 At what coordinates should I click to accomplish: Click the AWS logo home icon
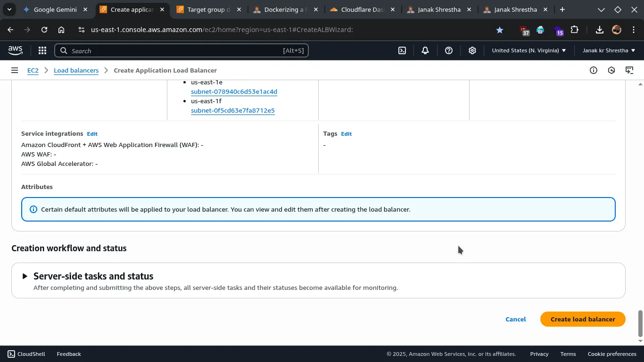pyautogui.click(x=15, y=50)
